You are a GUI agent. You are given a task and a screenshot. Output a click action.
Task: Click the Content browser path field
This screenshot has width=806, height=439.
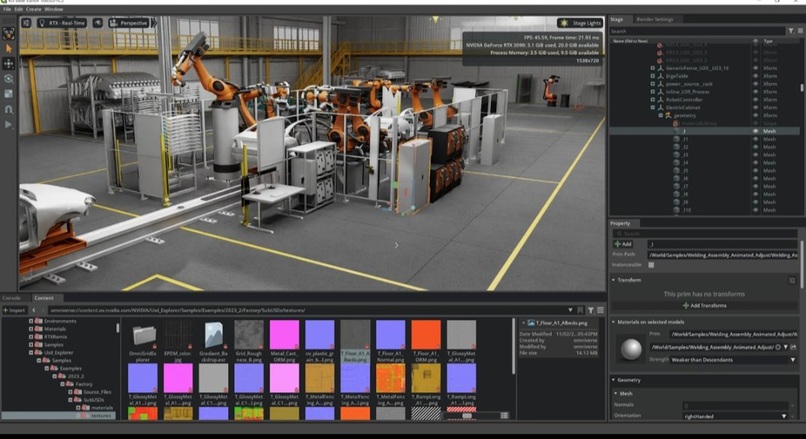pos(308,310)
